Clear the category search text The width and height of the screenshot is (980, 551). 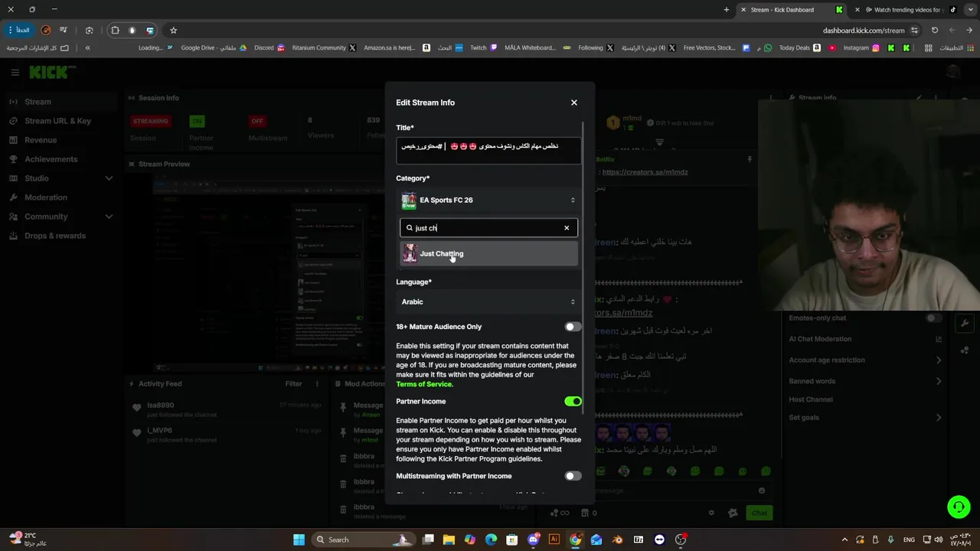click(567, 228)
